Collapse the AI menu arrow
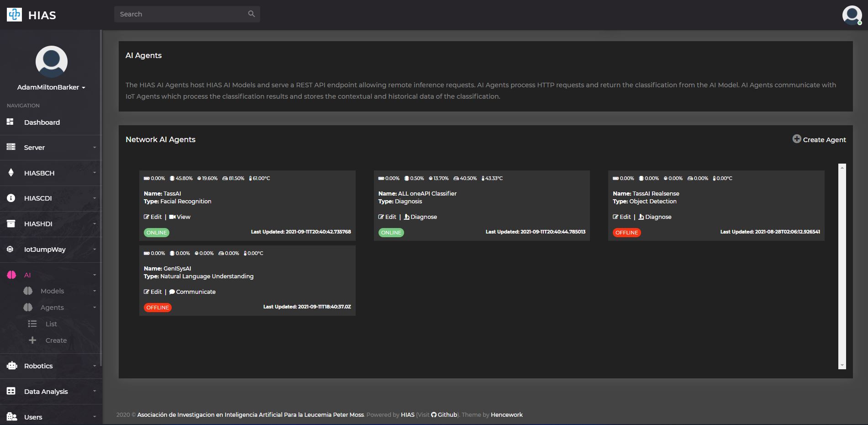868x425 pixels. click(x=95, y=275)
